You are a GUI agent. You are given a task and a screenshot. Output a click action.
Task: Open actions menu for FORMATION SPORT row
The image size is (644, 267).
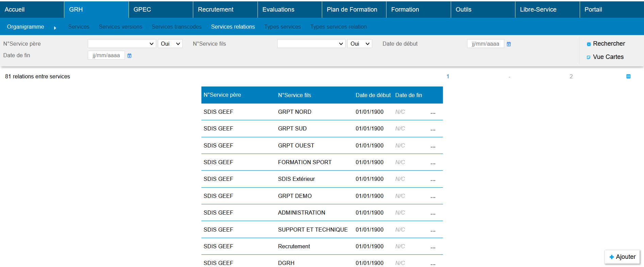tap(433, 162)
